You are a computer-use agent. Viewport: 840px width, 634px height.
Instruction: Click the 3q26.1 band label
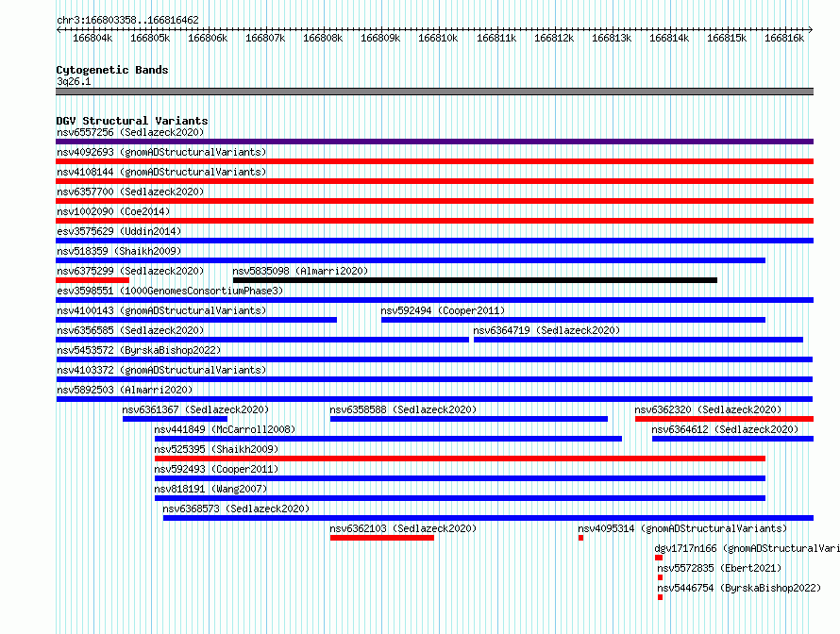(74, 81)
